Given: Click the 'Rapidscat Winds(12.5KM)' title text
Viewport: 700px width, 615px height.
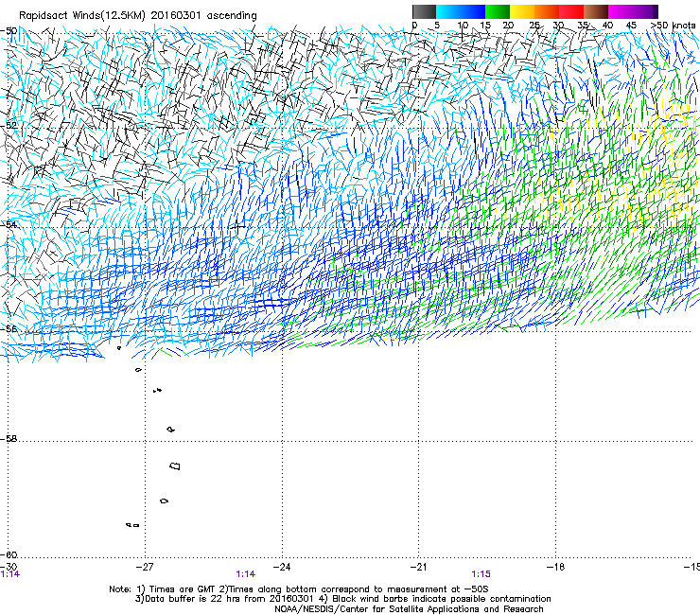Looking at the screenshot, I should [82, 16].
